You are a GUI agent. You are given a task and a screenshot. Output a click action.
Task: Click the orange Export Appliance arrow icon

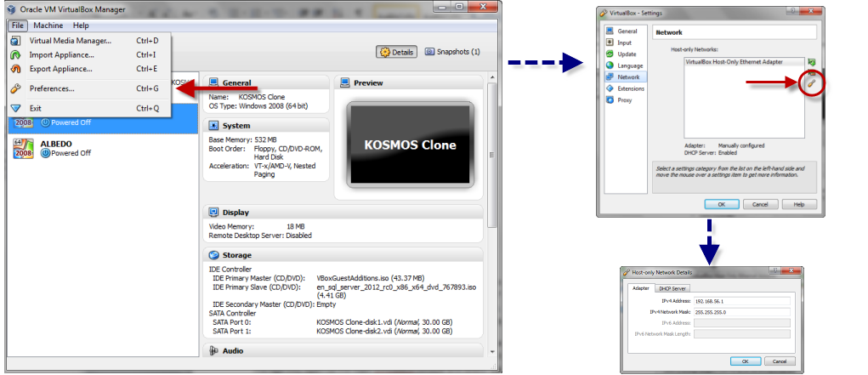coord(16,69)
